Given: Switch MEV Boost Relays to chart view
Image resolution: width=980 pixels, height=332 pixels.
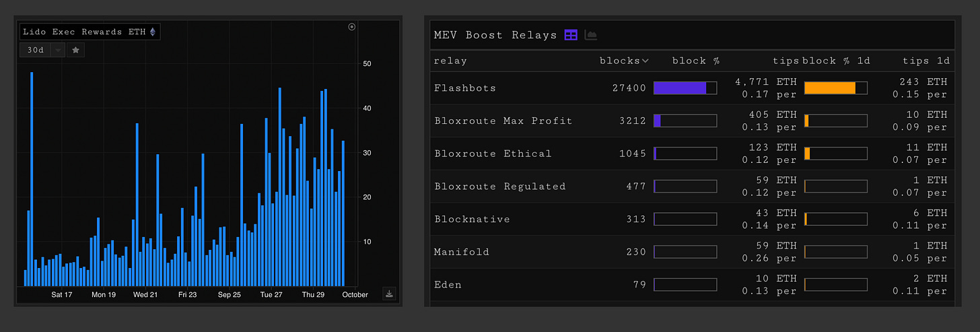Looking at the screenshot, I should tap(591, 35).
